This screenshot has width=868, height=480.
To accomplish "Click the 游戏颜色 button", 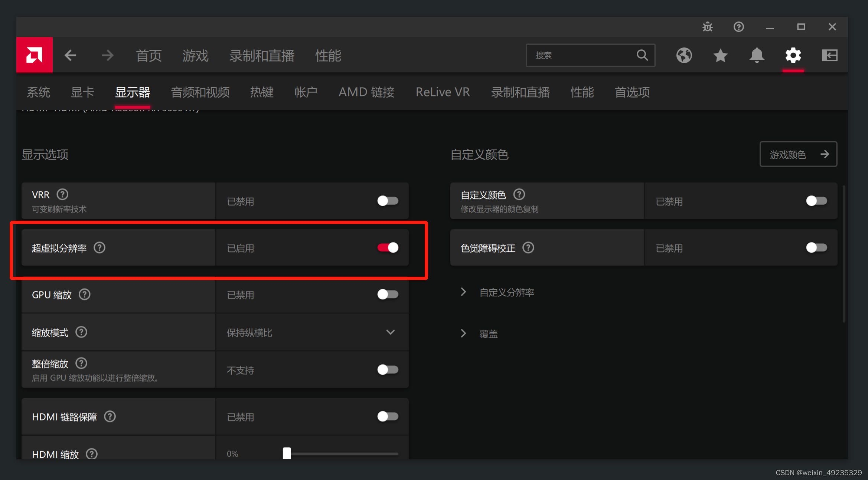I will [x=798, y=154].
